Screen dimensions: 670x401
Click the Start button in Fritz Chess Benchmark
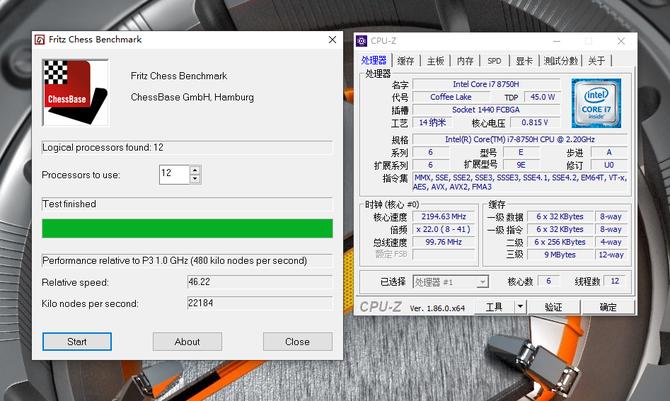(77, 342)
